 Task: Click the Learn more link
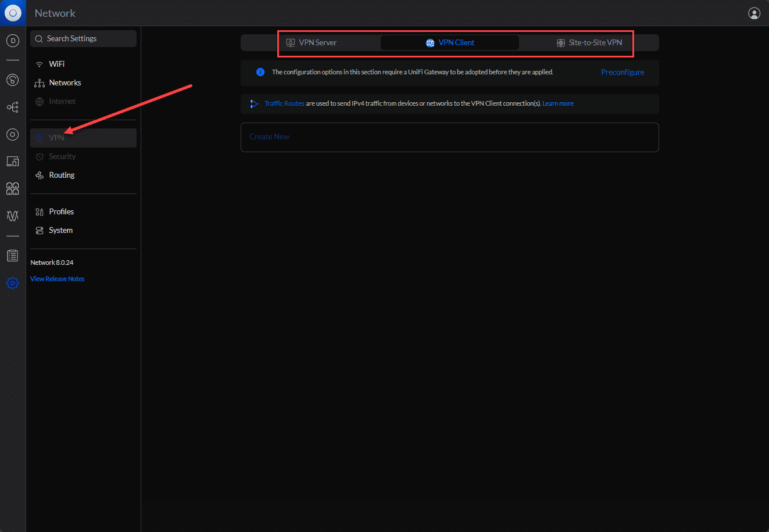558,103
